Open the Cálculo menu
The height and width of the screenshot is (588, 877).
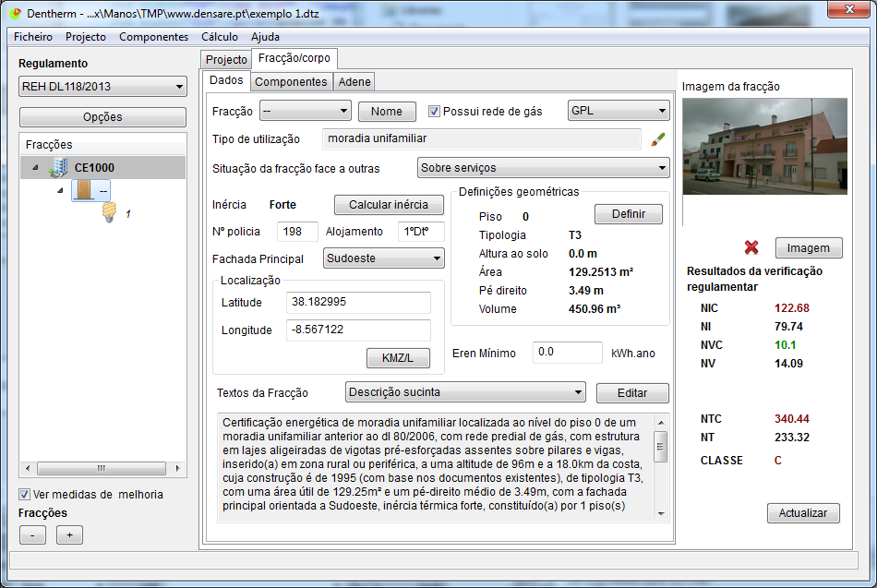click(220, 37)
